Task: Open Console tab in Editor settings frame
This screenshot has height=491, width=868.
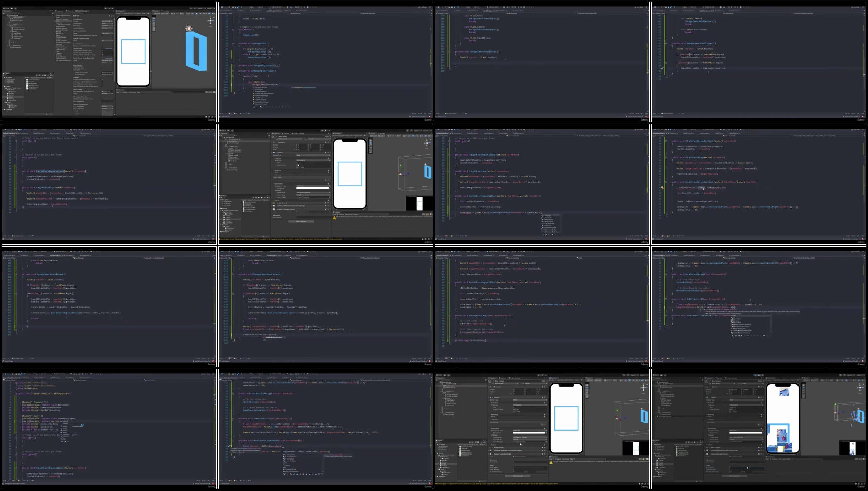Action: 120,90
